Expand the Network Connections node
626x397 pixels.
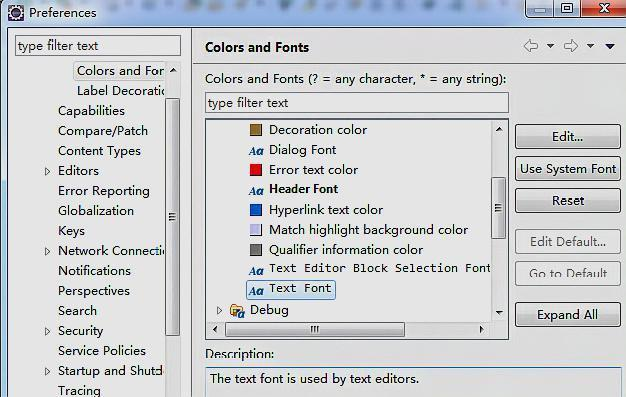click(x=48, y=251)
